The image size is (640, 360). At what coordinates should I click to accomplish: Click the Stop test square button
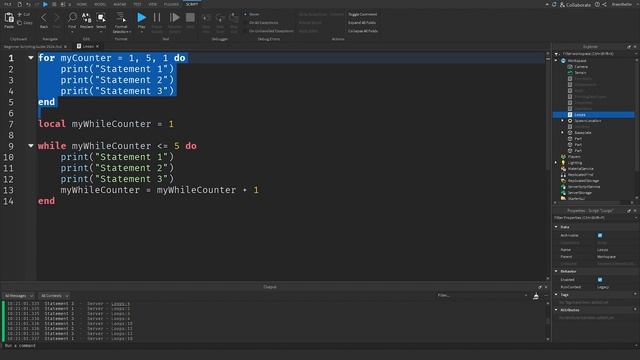190,17
